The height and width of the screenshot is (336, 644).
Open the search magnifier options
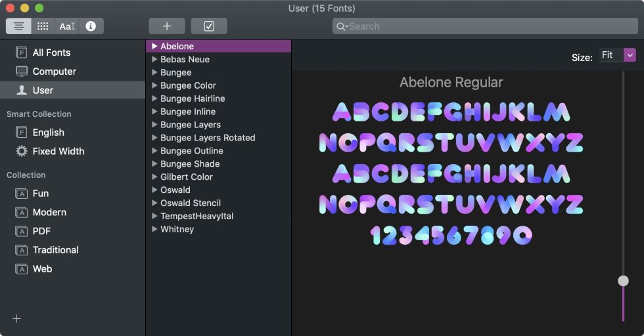pyautogui.click(x=342, y=27)
